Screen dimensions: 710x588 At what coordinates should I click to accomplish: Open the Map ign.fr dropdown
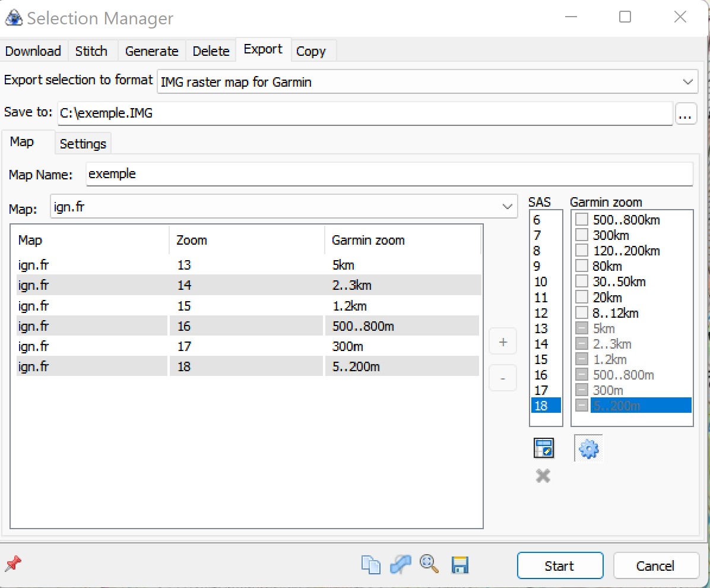tap(507, 207)
